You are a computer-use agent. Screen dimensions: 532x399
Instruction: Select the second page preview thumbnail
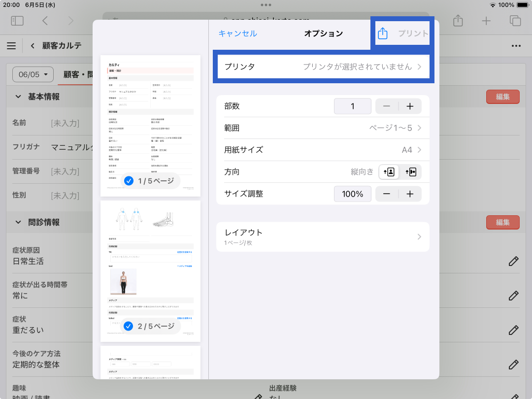click(150, 271)
